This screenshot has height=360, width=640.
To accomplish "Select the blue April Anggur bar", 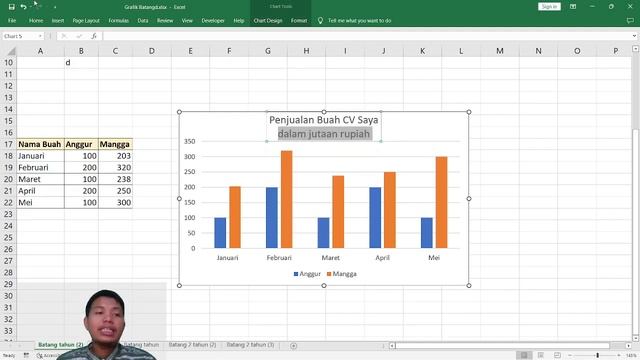I will (375, 218).
